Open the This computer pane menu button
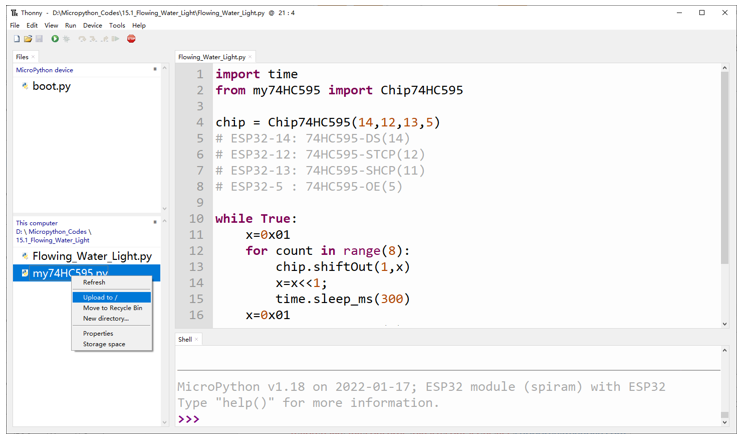Screen dimensions: 744x440 [x=155, y=222]
